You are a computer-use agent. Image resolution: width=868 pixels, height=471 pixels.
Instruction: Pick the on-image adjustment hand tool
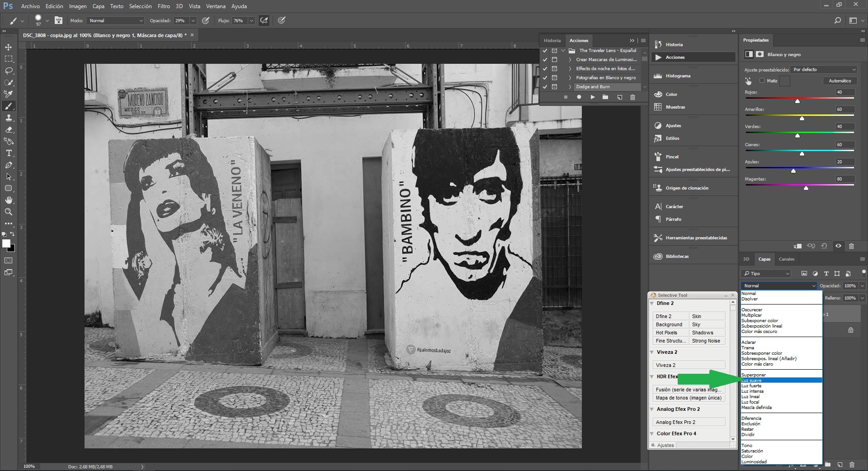(x=749, y=81)
